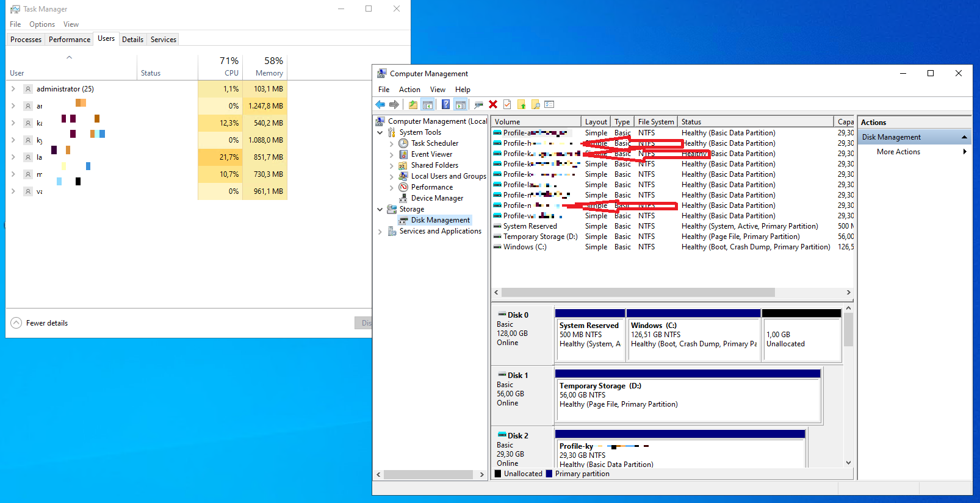Select Temporary Storage (D:) volume row
The width and height of the screenshot is (980, 503).
coord(672,237)
